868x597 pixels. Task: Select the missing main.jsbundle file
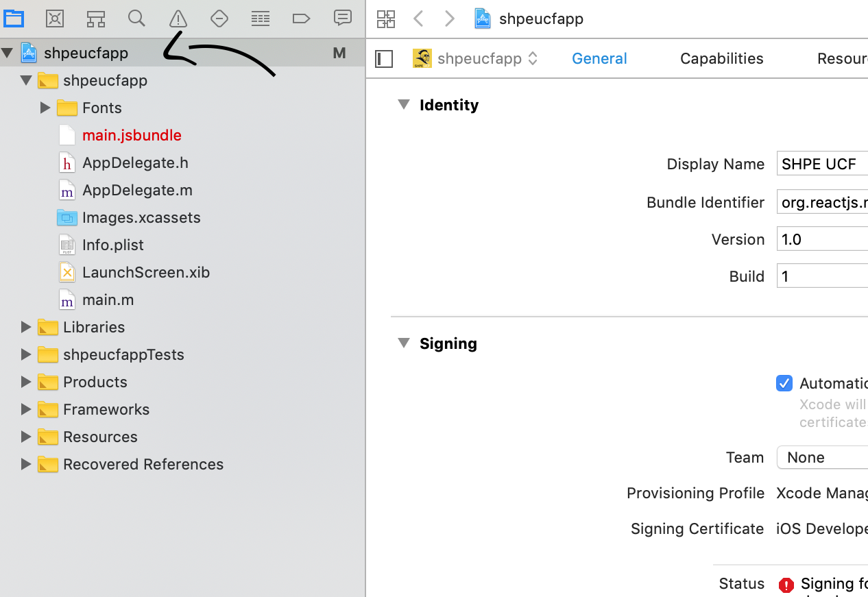[x=132, y=135]
